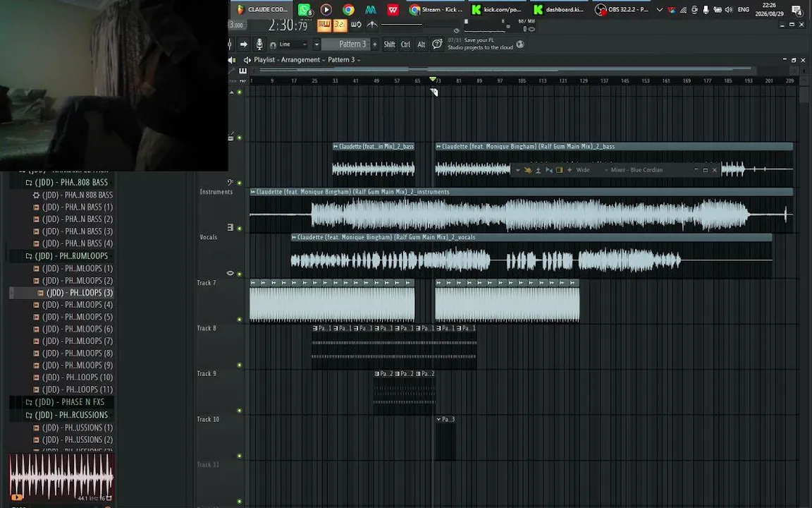812x508 pixels.
Task: Click the microphone recording icon
Action: click(259, 44)
